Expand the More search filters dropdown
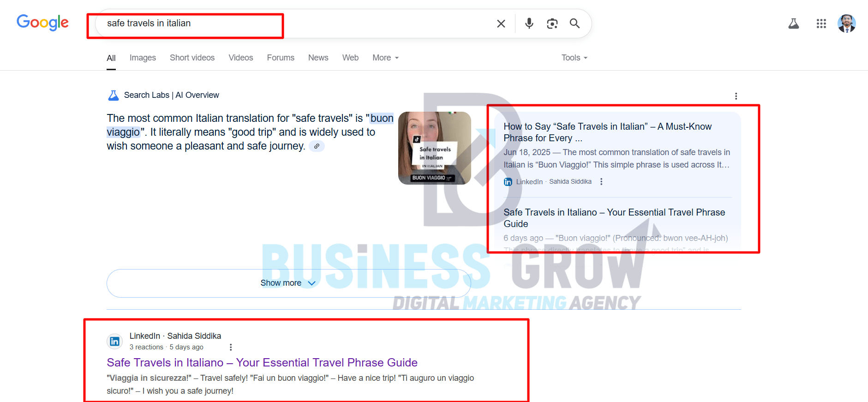868x402 pixels. click(386, 58)
